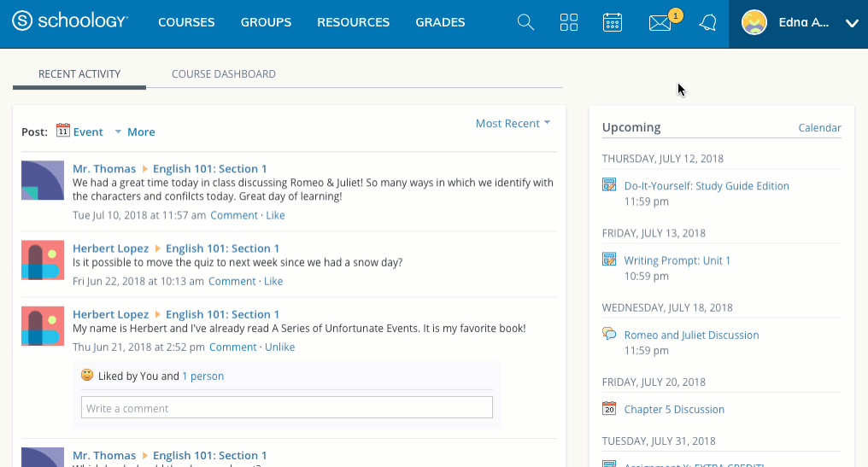Open the apps grid icon
The height and width of the screenshot is (467, 868).
[x=569, y=23]
